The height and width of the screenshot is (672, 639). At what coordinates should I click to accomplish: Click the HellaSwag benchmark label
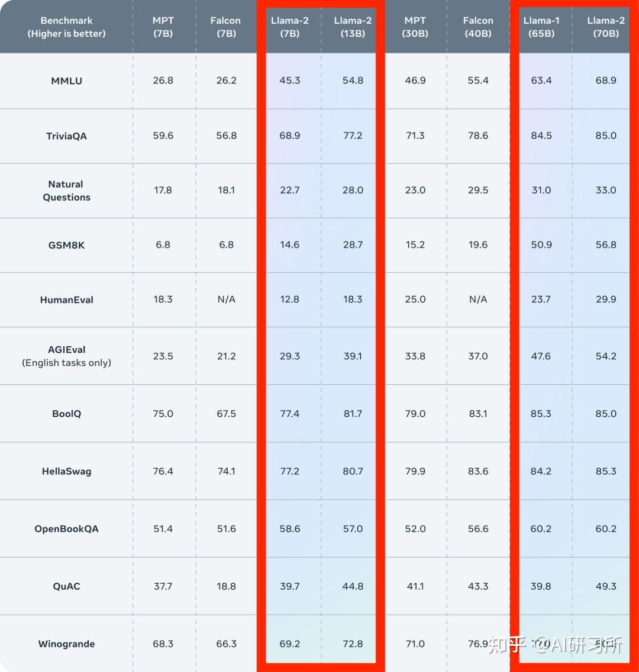point(66,471)
